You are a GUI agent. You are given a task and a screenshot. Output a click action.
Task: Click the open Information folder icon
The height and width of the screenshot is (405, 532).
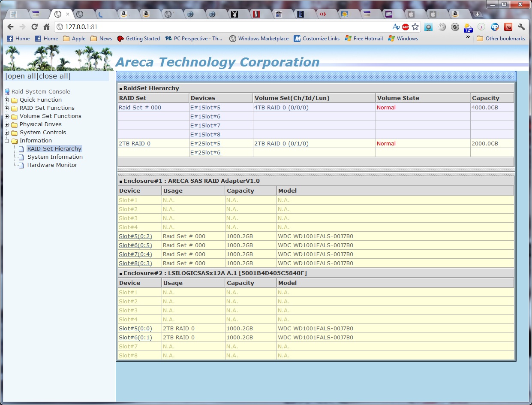14,141
